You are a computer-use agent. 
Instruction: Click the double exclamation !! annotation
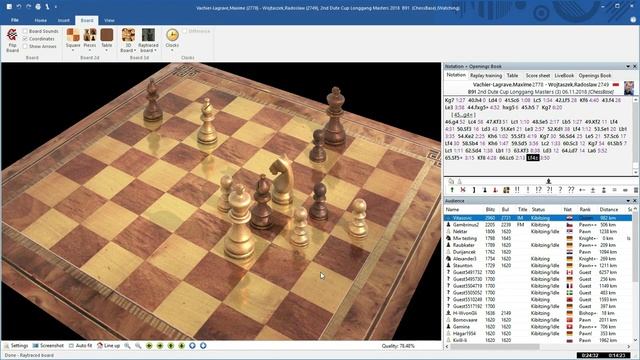pyautogui.click(x=517, y=190)
